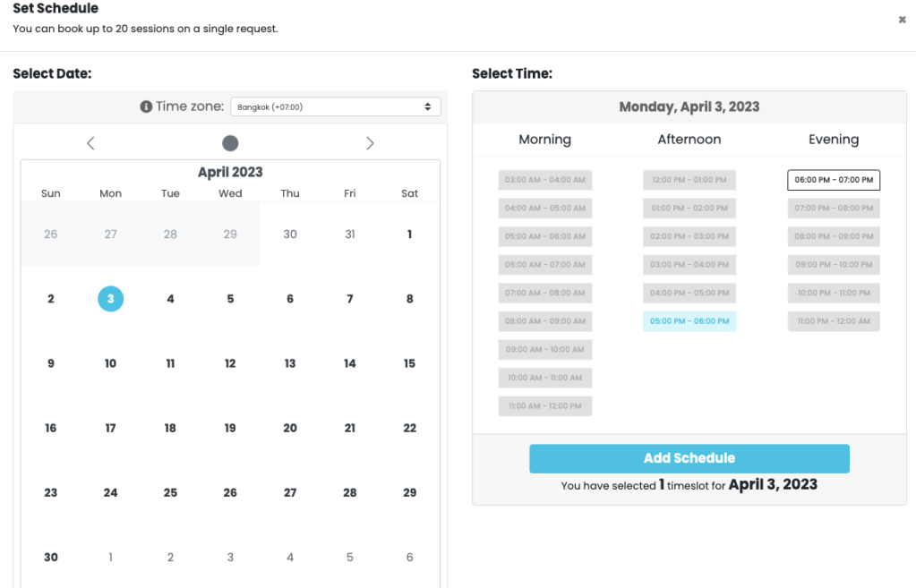This screenshot has width=916, height=588.
Task: Select the 03:00 AM - 04:00 AM morning slot
Action: (544, 179)
